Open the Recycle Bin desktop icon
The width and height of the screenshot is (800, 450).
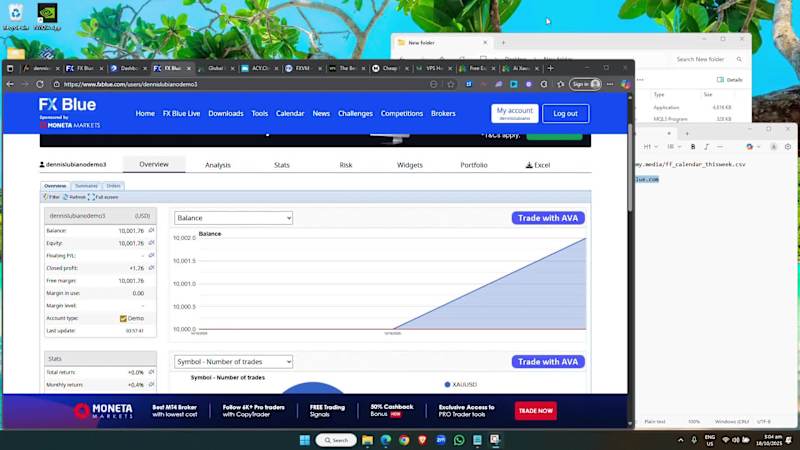(16, 17)
